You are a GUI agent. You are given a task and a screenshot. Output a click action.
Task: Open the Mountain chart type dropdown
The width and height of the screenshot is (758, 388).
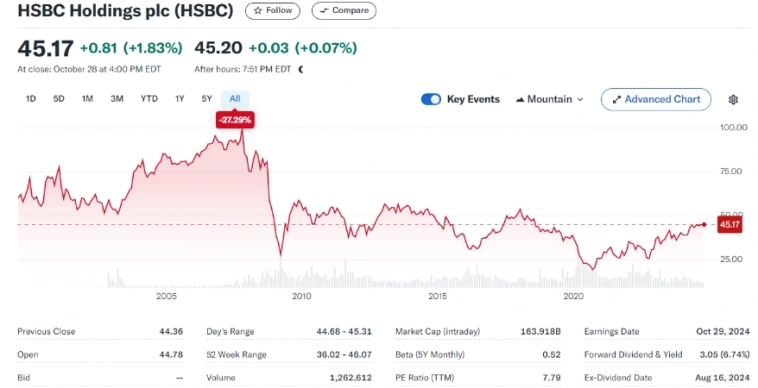550,100
